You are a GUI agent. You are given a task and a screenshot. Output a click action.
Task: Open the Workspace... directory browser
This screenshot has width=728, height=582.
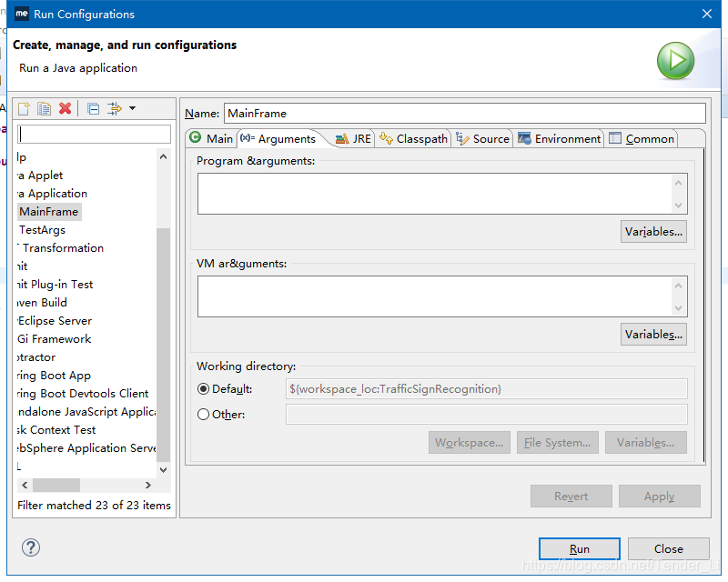(x=470, y=442)
